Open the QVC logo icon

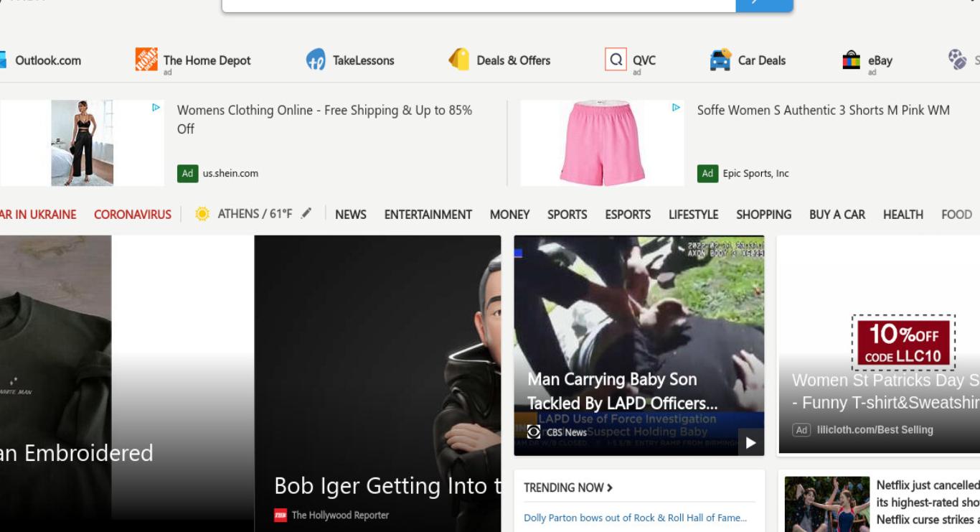click(x=616, y=60)
